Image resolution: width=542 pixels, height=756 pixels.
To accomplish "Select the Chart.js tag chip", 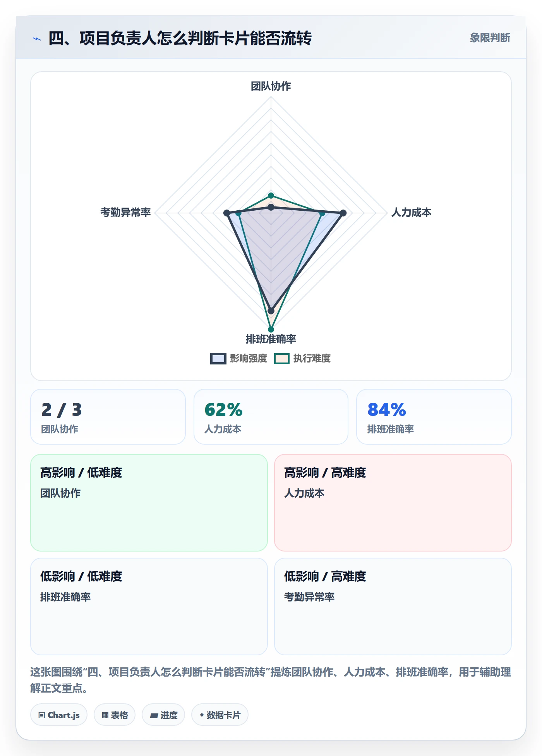I will coord(59,715).
